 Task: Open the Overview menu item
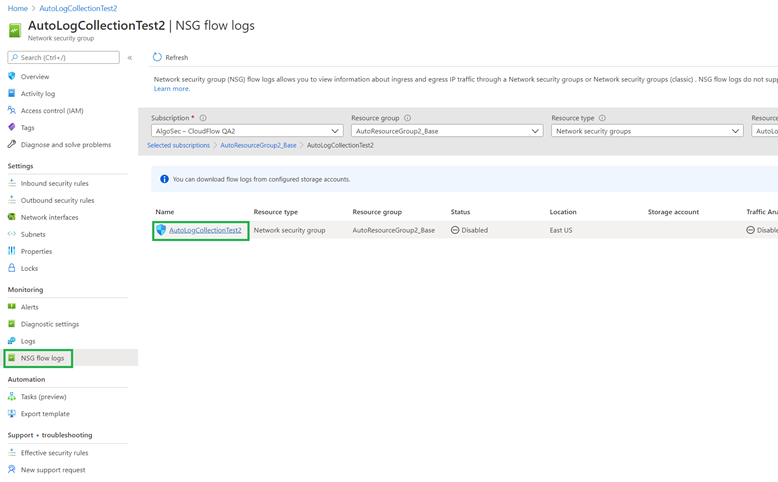35,76
